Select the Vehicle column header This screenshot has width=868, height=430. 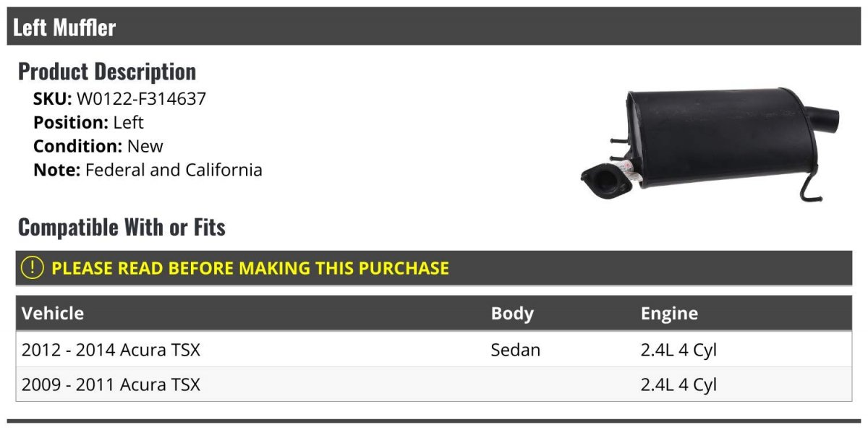(53, 314)
